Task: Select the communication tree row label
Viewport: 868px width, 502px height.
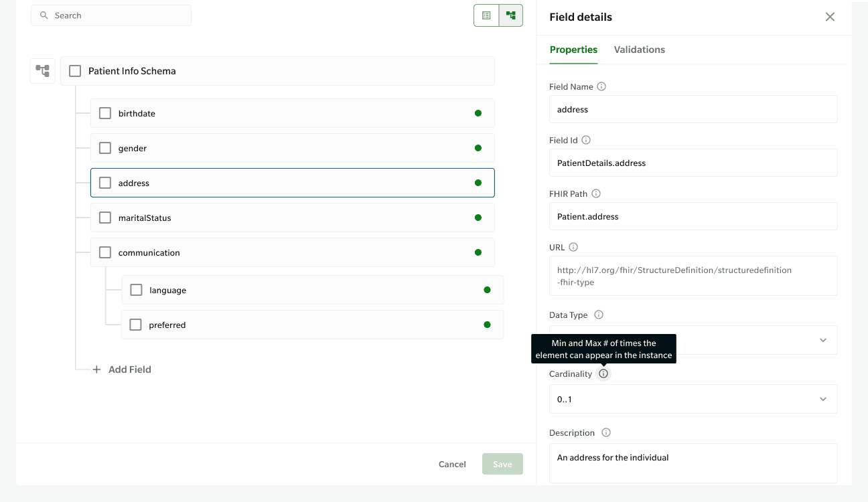Action: pos(149,253)
